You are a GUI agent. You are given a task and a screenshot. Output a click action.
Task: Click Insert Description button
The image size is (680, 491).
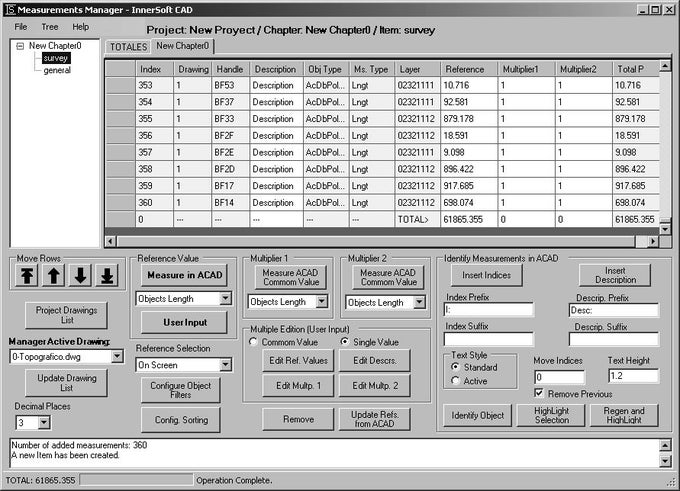tap(615, 275)
